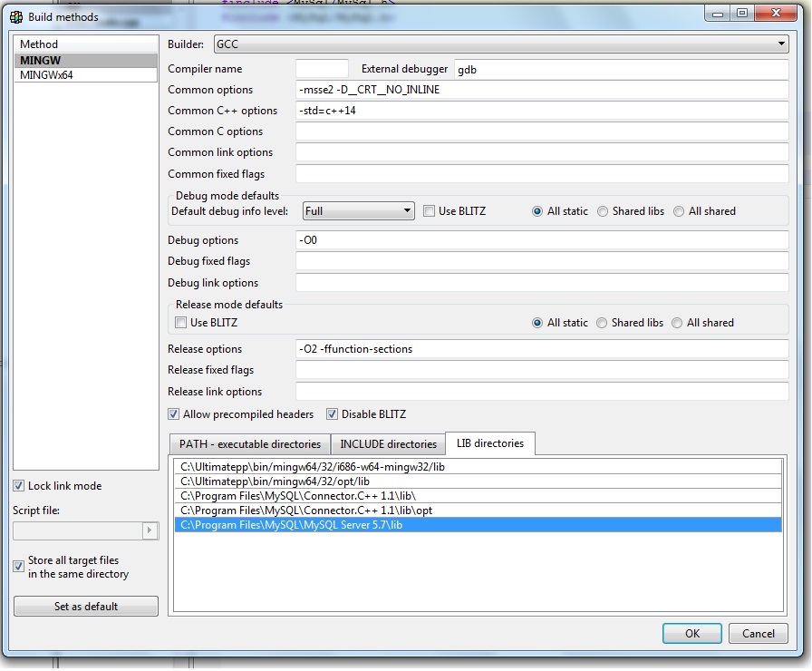Open the INCLUDE directories tab
Image resolution: width=812 pixels, height=671 pixels.
[388, 444]
